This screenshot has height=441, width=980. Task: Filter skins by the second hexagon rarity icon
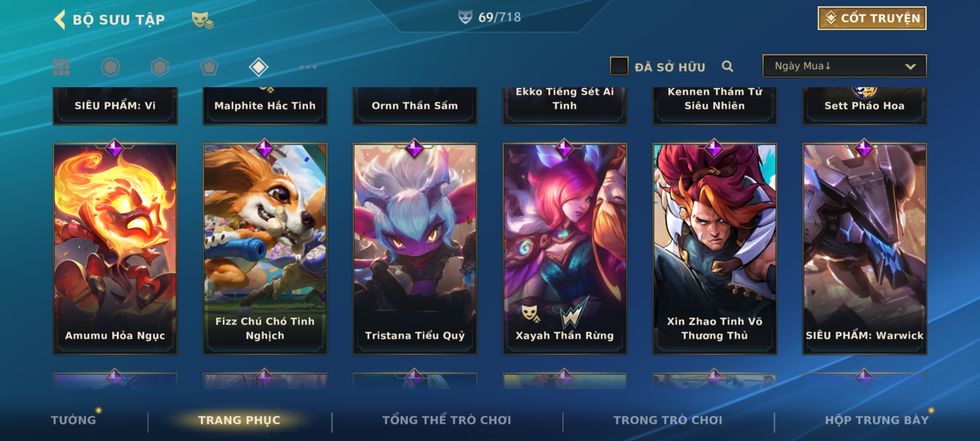tap(160, 67)
